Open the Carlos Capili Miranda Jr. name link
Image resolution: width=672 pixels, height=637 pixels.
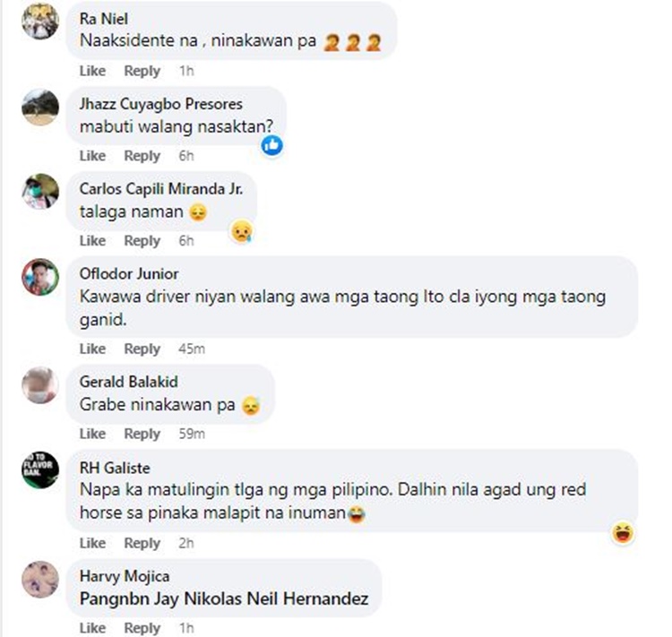point(161,189)
